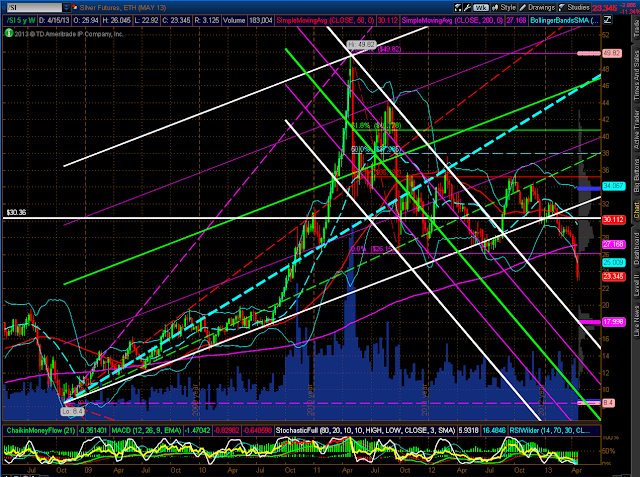Click the H: 26.045 high value
This screenshot has height=477, width=640.
click(x=116, y=20)
